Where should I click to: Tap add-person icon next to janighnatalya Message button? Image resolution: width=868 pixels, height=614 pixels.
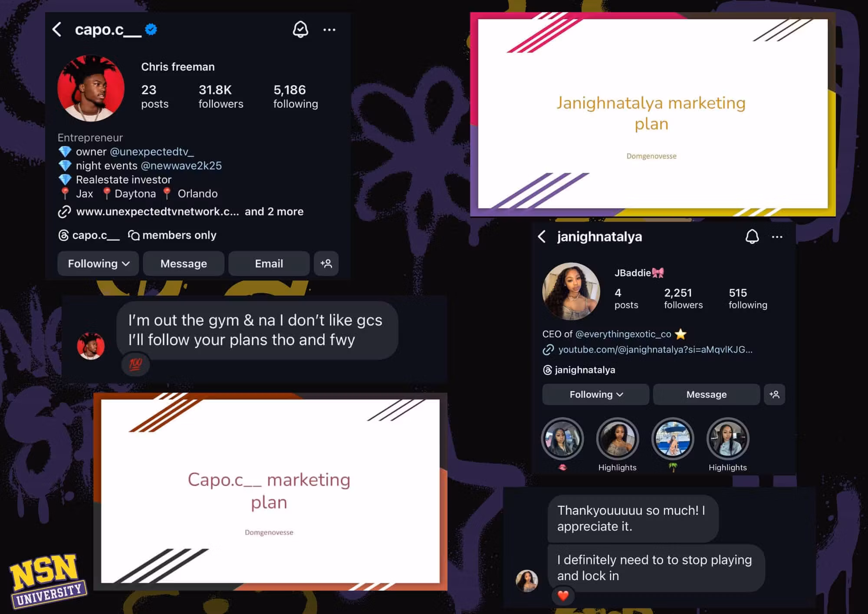(774, 394)
